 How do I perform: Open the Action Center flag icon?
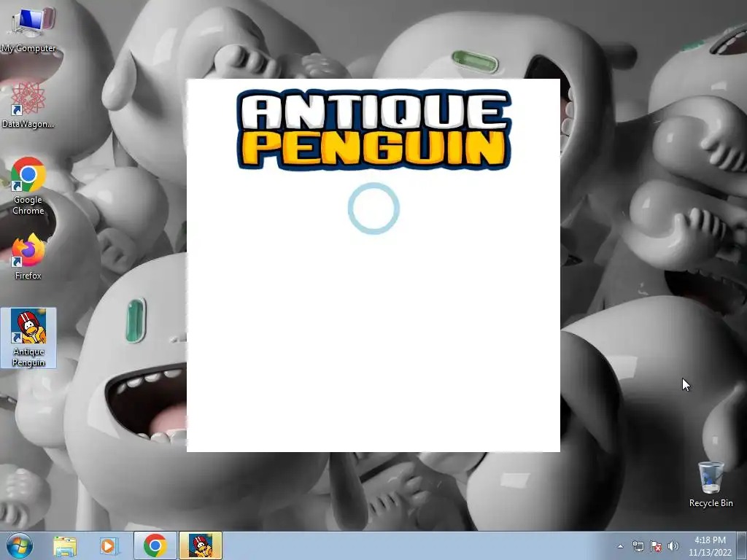656,546
